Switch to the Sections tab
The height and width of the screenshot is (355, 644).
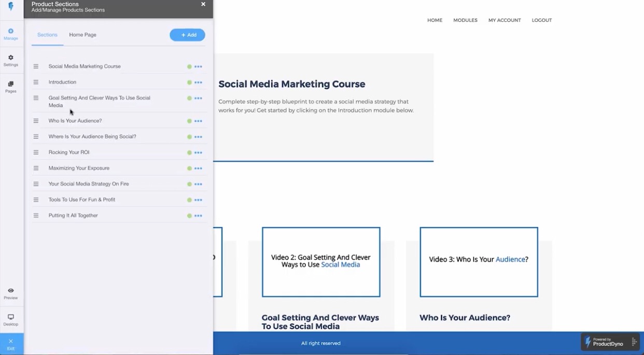[47, 35]
